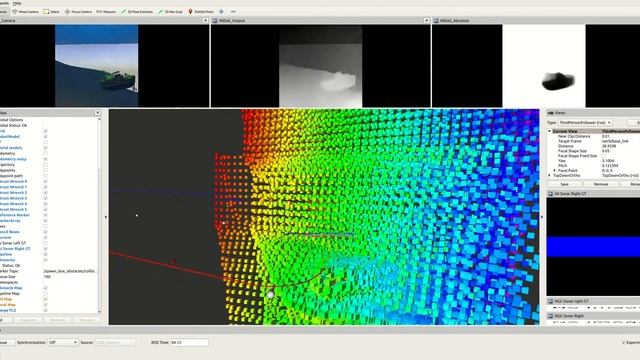This screenshot has width=640, height=360.
Task: Click the ROS Time field
Action: 189,342
